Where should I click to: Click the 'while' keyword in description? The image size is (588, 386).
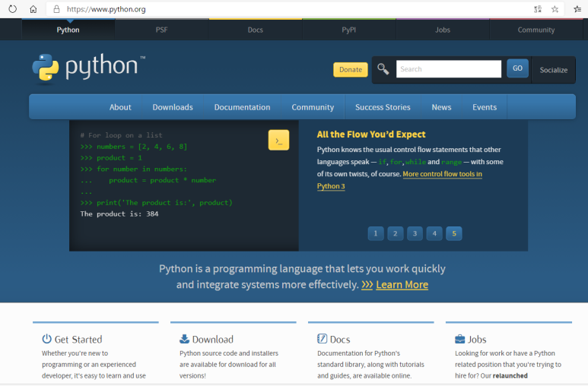click(415, 162)
